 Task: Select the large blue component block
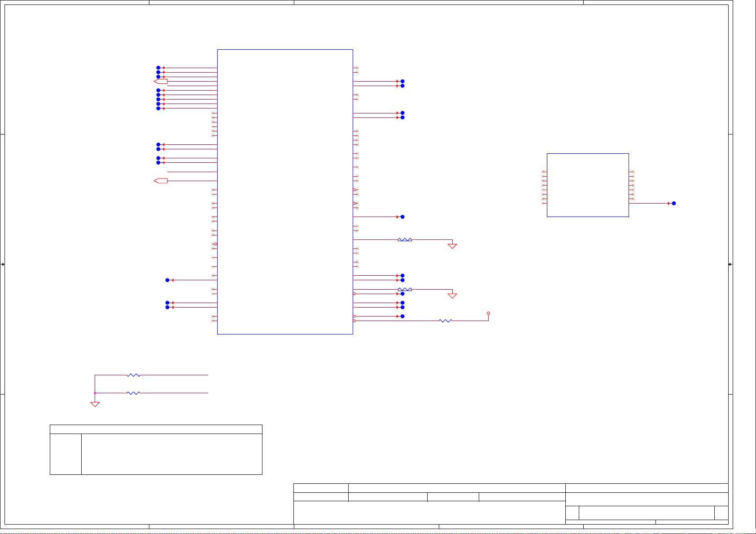285,191
